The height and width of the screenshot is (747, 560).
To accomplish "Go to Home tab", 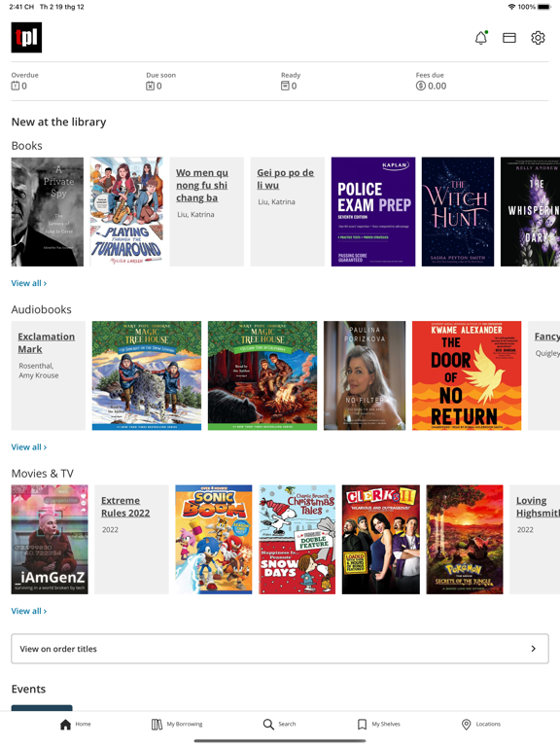I will [x=75, y=724].
